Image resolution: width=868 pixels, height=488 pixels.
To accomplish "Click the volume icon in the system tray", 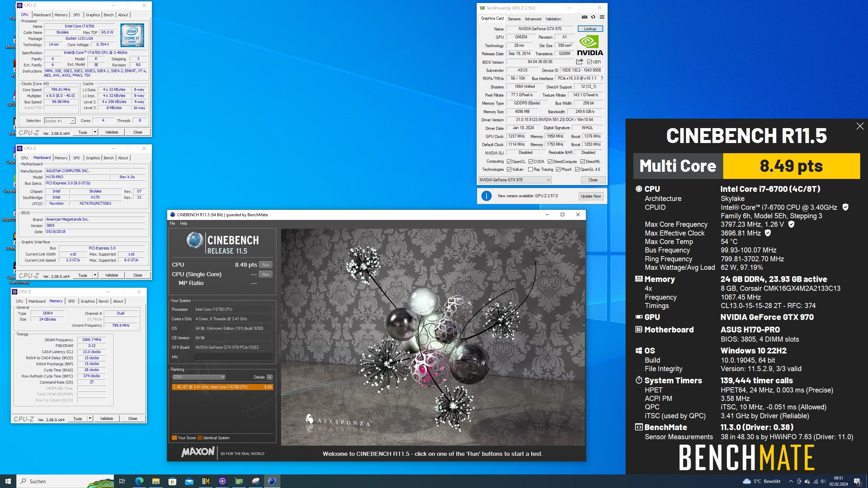I will (823, 481).
